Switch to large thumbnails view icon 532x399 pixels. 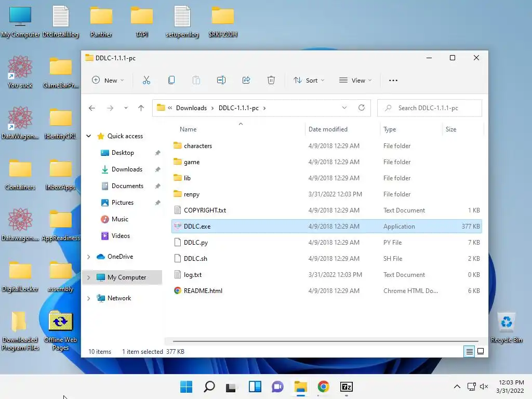point(481,352)
